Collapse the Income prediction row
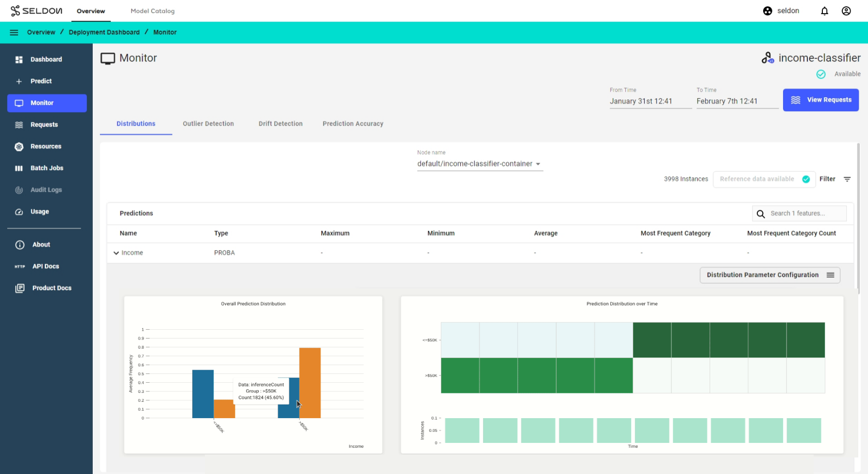The image size is (868, 474). [116, 253]
